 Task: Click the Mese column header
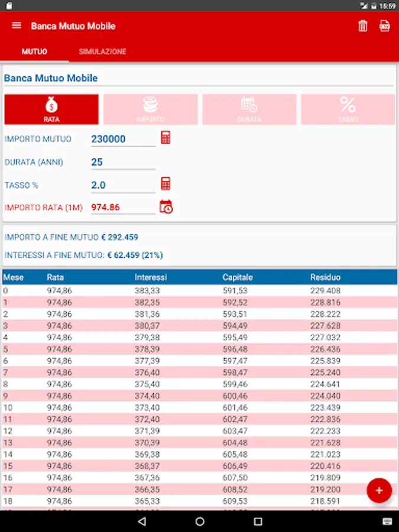coord(13,278)
